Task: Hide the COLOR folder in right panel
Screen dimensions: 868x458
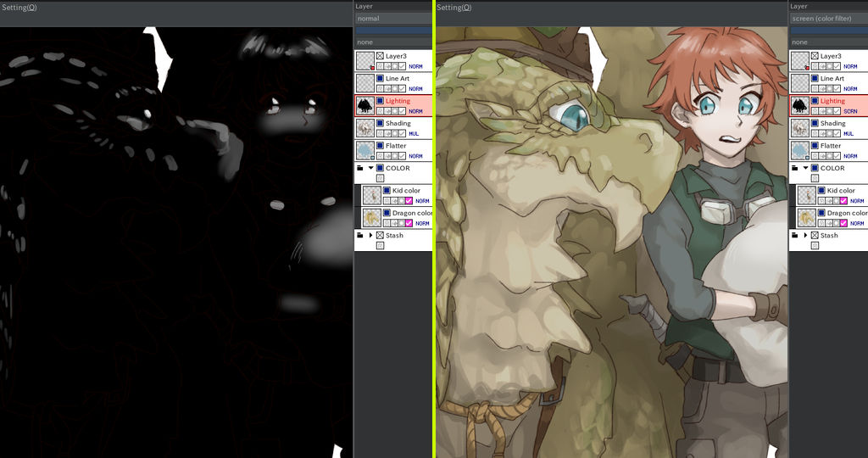Action: (x=815, y=168)
